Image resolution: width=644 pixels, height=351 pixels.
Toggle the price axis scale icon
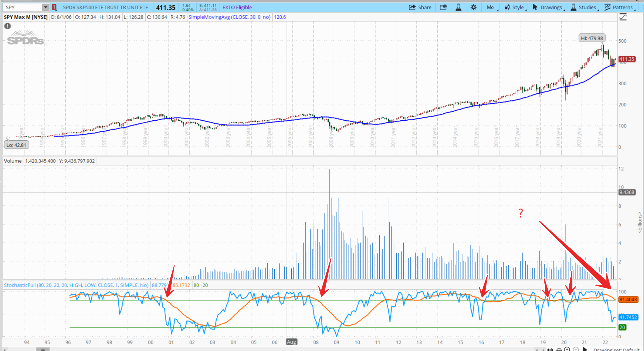coord(623,17)
